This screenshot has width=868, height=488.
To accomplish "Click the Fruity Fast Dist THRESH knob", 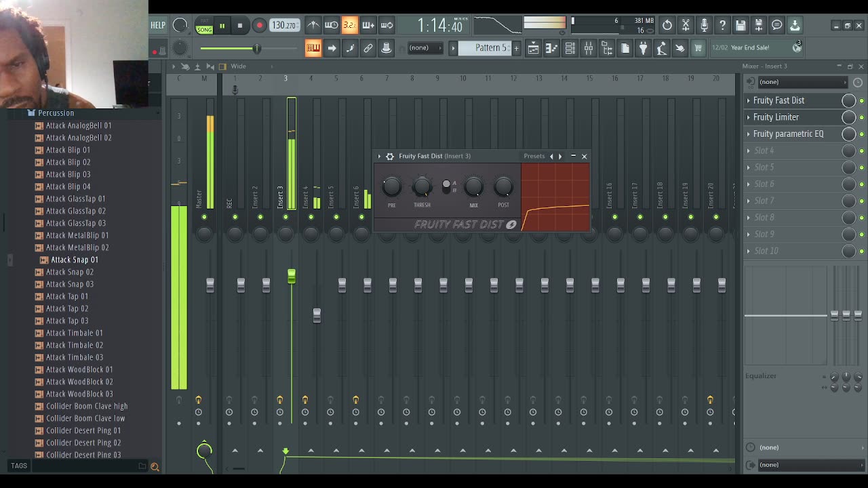I will (x=422, y=186).
